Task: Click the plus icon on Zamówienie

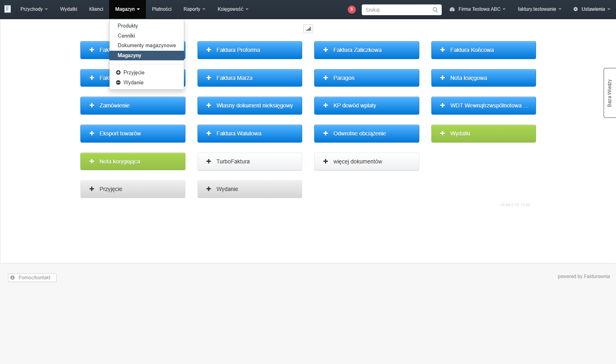Action: pos(92,105)
